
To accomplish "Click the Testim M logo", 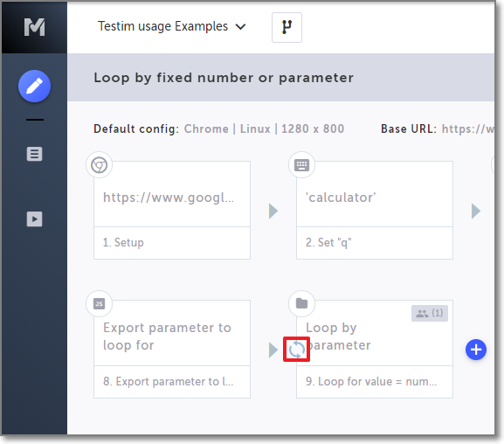I will point(34,27).
